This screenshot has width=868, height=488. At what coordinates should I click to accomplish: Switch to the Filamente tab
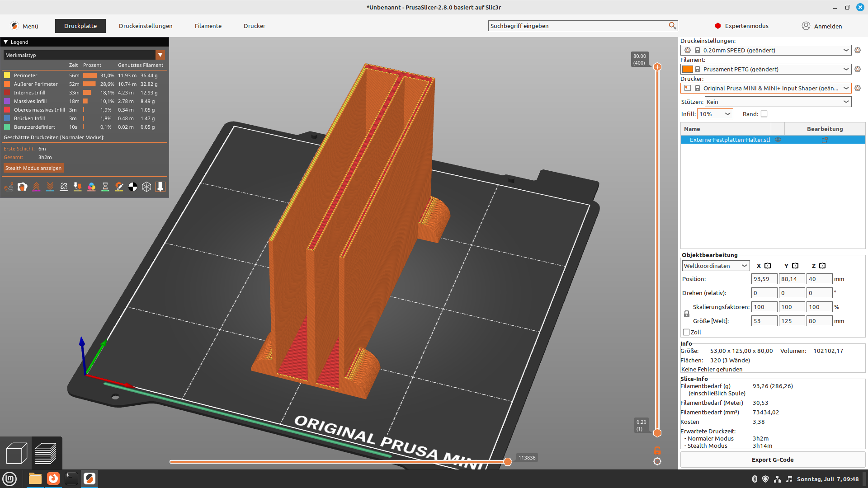208,26
